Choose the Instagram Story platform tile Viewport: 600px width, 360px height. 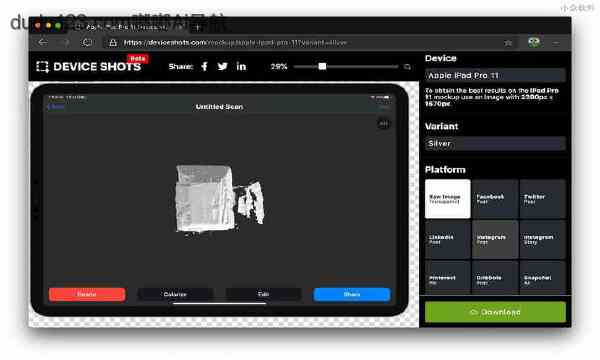(x=543, y=239)
